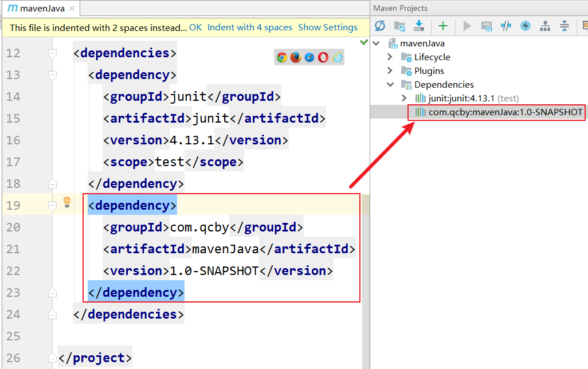
Task: Click com.qcby inside groupId on line 20
Action: click(x=199, y=227)
